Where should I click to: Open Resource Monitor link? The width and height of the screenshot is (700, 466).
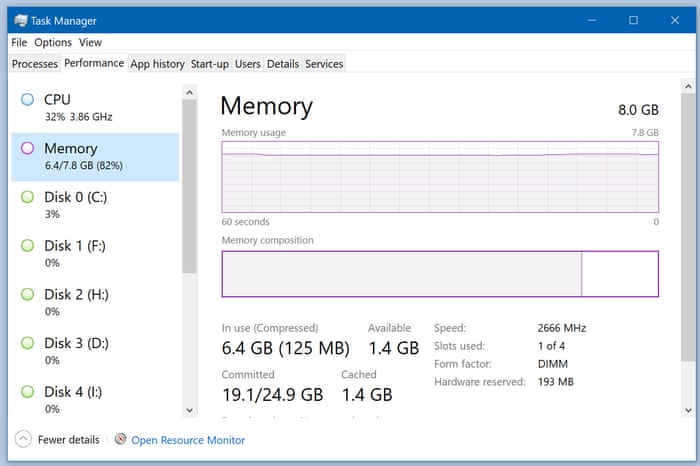[x=188, y=440]
